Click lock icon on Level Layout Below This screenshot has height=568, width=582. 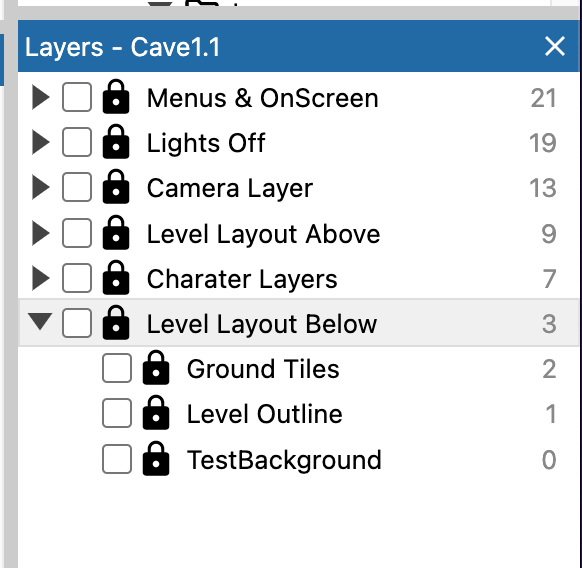(x=116, y=323)
